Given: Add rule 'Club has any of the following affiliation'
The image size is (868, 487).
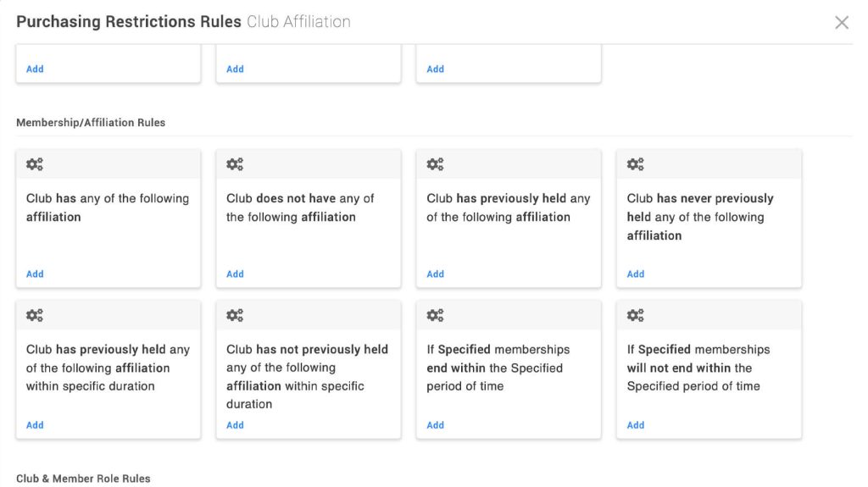Looking at the screenshot, I should coord(35,274).
